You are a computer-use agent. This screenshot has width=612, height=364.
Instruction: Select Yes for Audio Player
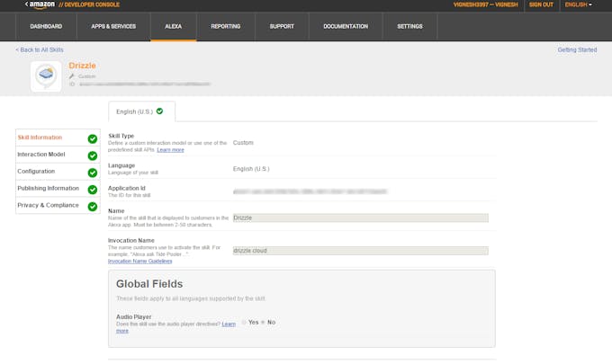(x=244, y=323)
